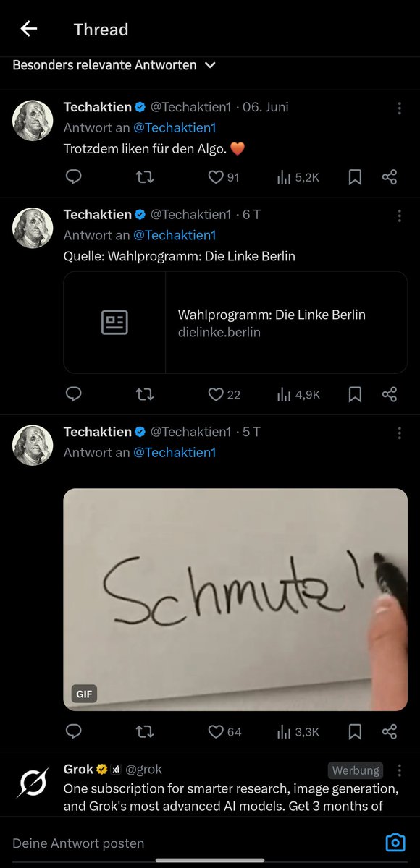This screenshot has width=420, height=868.
Task: Share the Schmutz GIF tweet
Action: click(390, 732)
